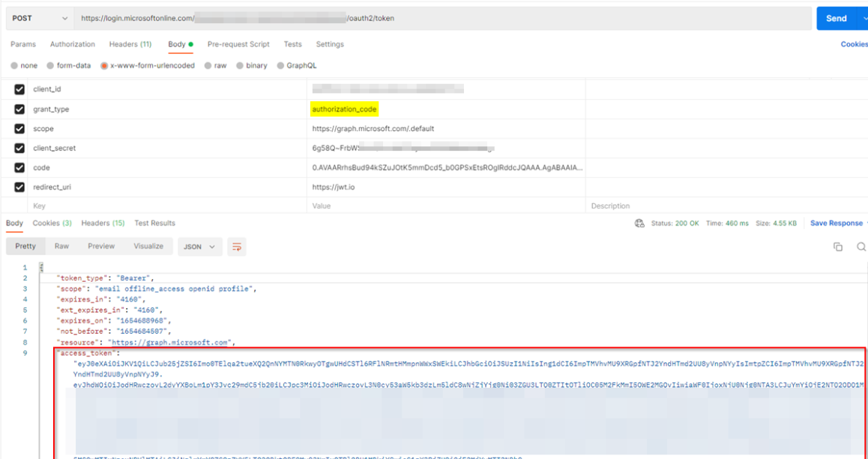This screenshot has width=868, height=459.
Task: Switch to Preview response view
Action: click(x=101, y=247)
